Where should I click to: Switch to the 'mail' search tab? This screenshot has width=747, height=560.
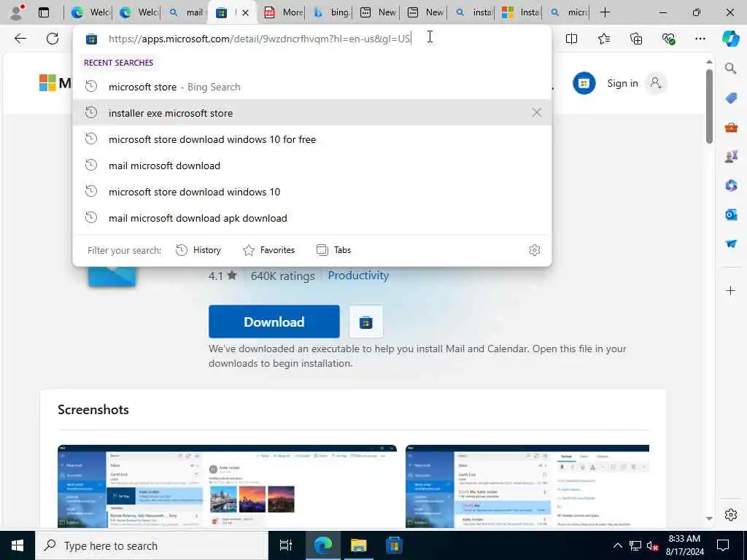(x=185, y=12)
